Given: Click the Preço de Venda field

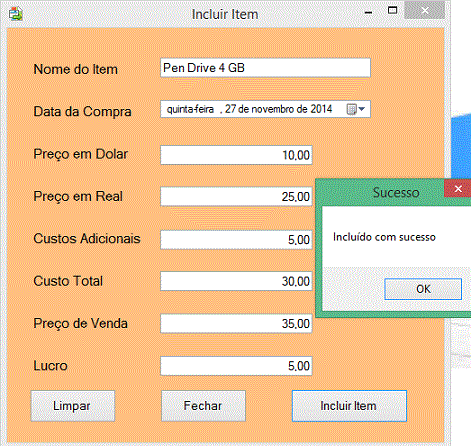Looking at the screenshot, I should 236,323.
